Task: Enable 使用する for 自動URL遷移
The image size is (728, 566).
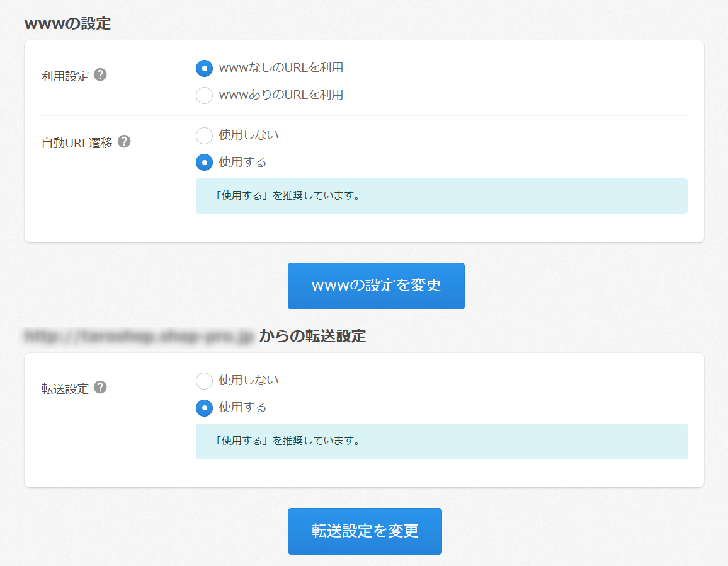Action: [x=204, y=162]
